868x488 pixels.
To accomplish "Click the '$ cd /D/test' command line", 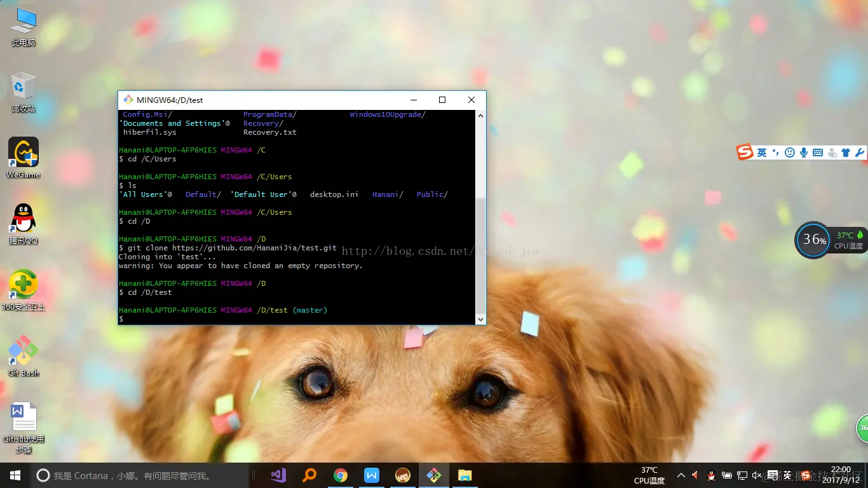I will pyautogui.click(x=146, y=292).
